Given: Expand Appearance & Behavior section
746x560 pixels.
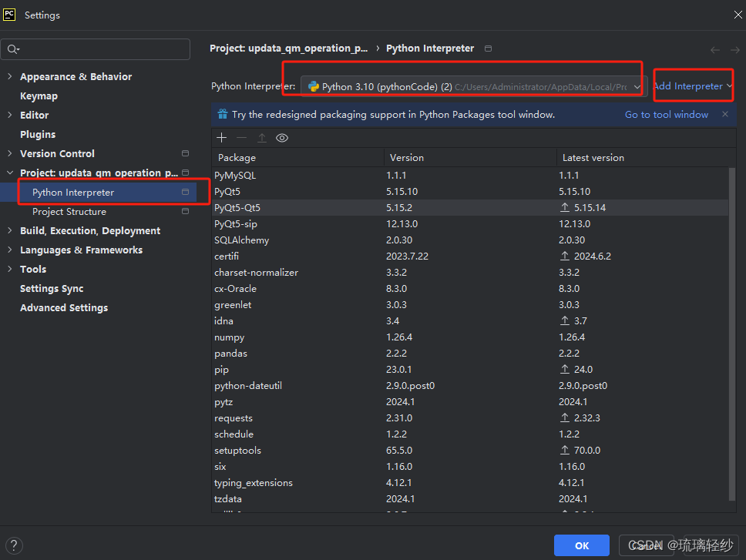Looking at the screenshot, I should click(x=9, y=76).
